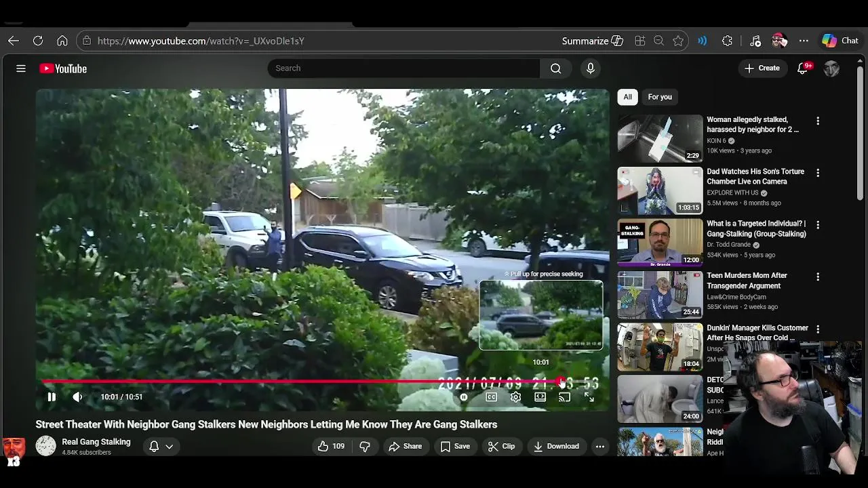
Task: Open the Copilot Chat button
Action: click(840, 41)
